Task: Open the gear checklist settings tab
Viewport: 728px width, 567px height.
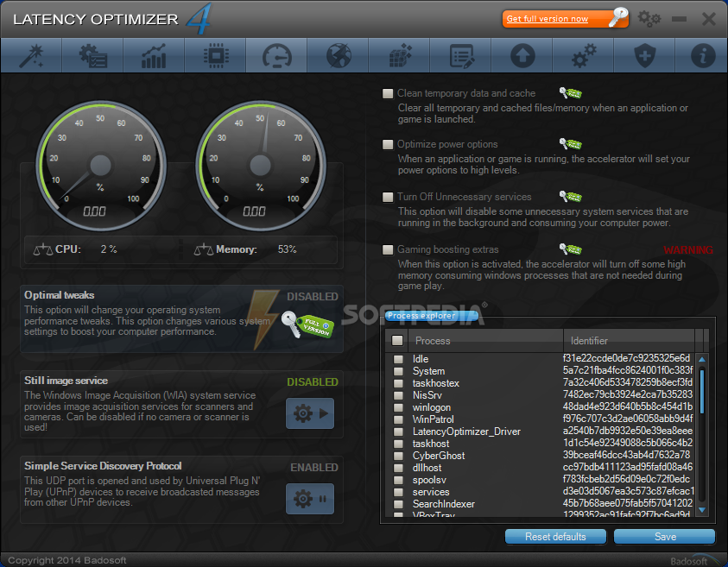Action: point(92,56)
